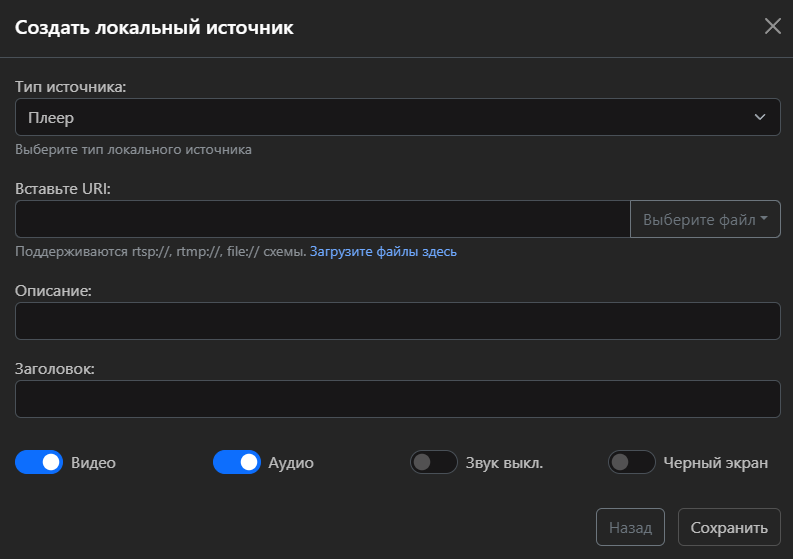Focus the Заголовок text field
The width and height of the screenshot is (793, 559).
pyautogui.click(x=397, y=399)
